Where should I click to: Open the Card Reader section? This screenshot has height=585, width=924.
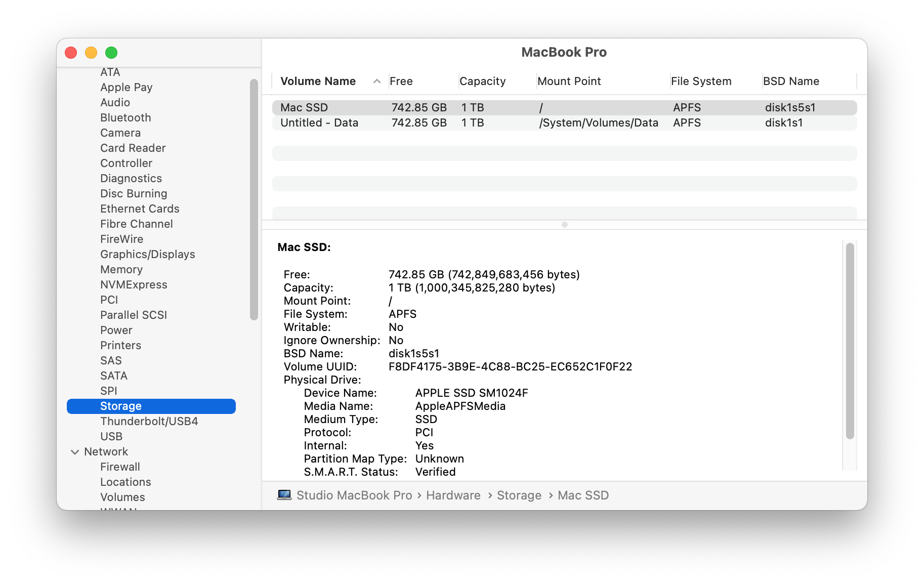click(133, 148)
